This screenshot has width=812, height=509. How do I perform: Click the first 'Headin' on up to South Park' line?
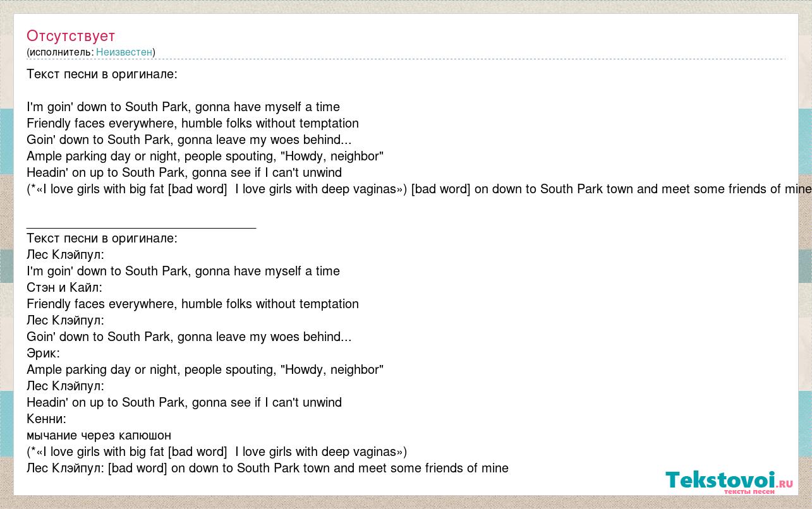(184, 172)
